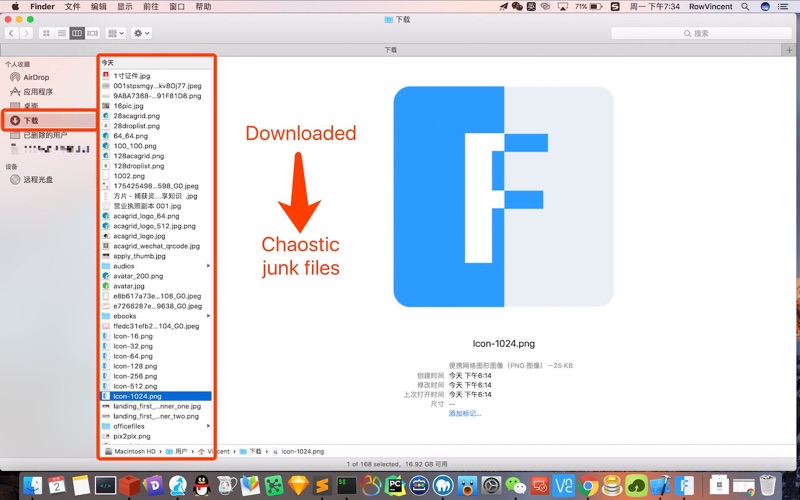Switch to icon view
This screenshot has width=800, height=500.
[x=46, y=33]
